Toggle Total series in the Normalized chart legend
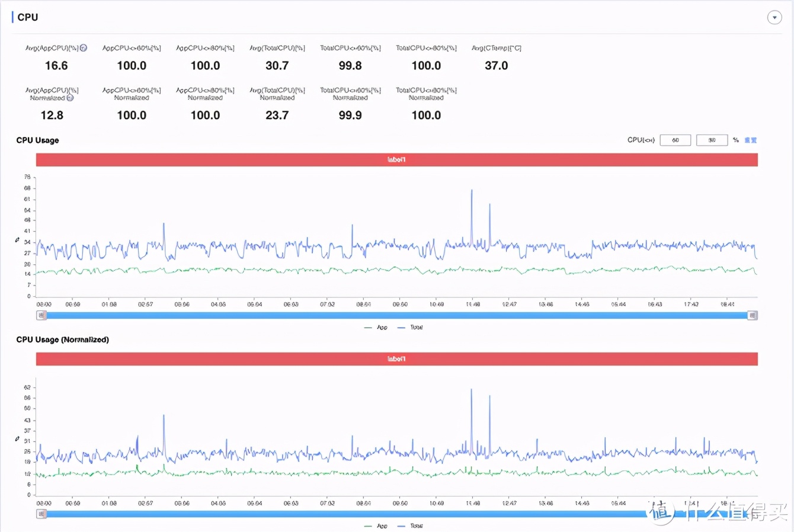 coord(411,525)
